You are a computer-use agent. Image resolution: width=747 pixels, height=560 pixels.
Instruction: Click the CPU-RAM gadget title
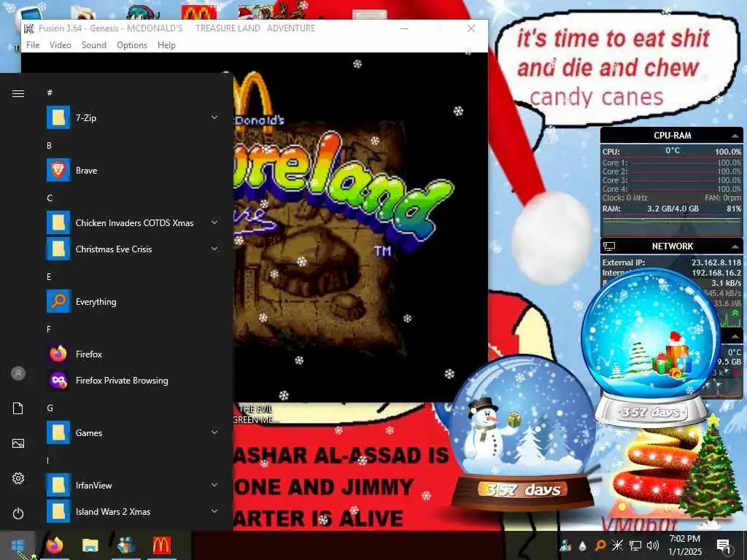(672, 136)
